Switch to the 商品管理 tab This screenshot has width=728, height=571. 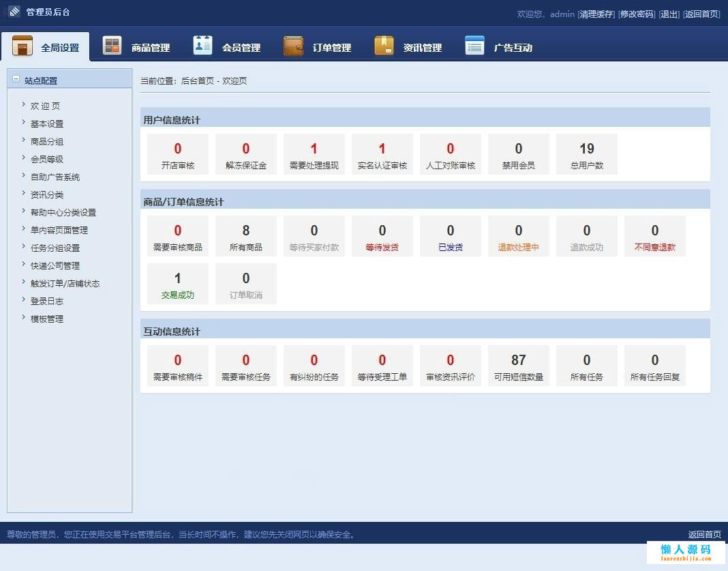click(150, 48)
